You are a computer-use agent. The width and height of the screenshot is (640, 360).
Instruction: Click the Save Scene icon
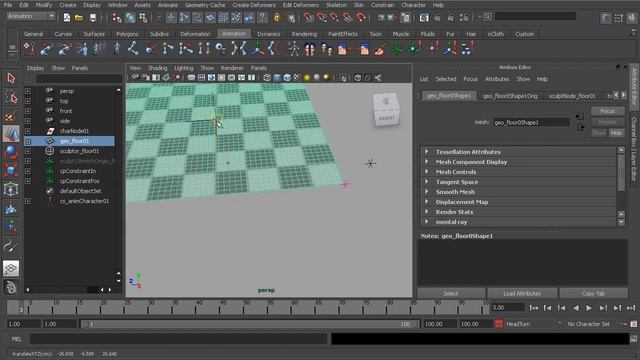tap(93, 18)
